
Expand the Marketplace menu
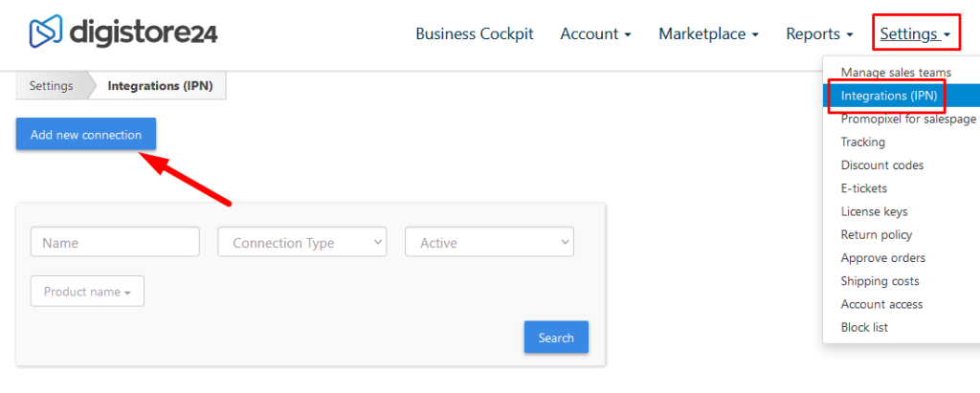[709, 33]
